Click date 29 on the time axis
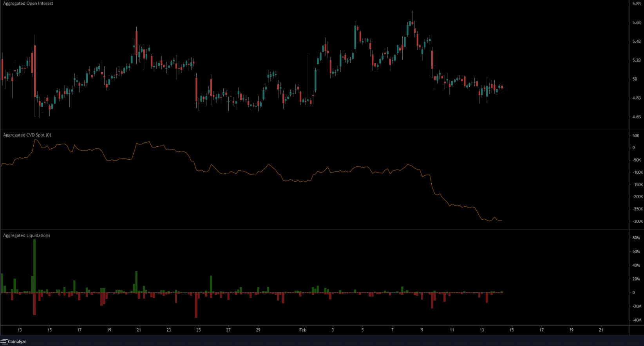 258,330
